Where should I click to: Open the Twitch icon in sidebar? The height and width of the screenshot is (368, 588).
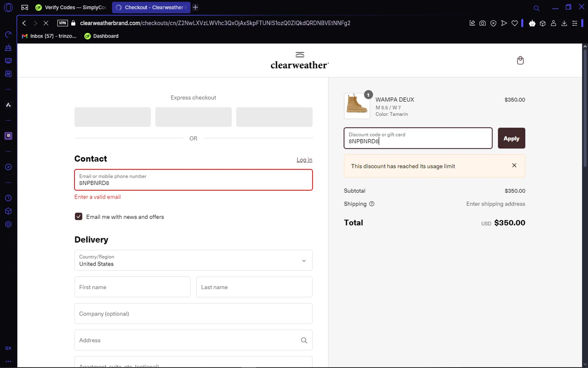pyautogui.click(x=8, y=136)
